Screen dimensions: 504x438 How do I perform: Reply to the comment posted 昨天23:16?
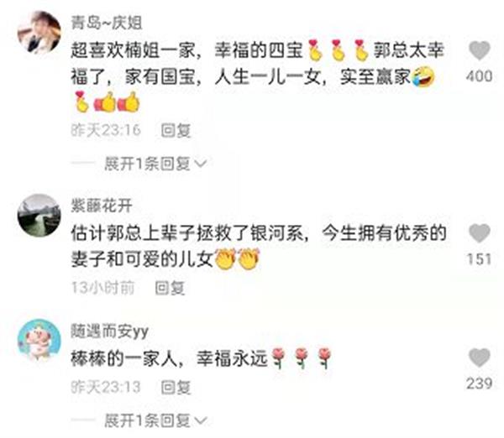(176, 130)
